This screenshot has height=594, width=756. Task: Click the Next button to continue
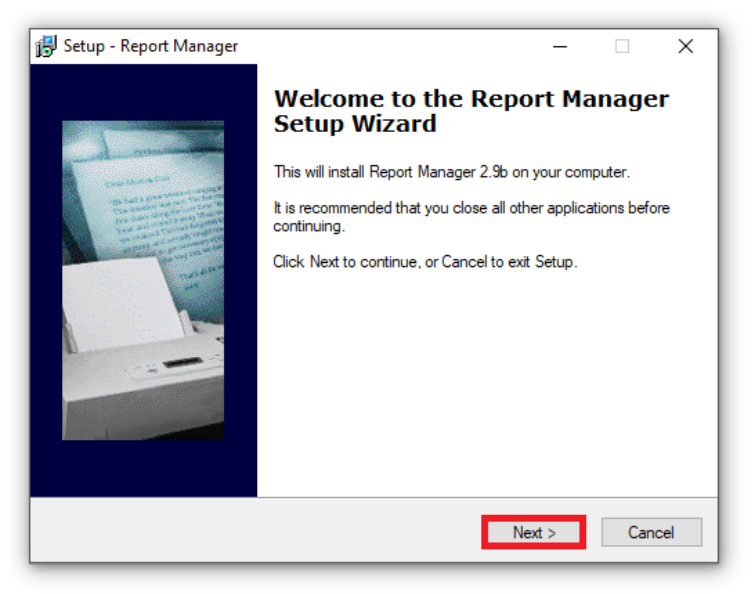(533, 532)
